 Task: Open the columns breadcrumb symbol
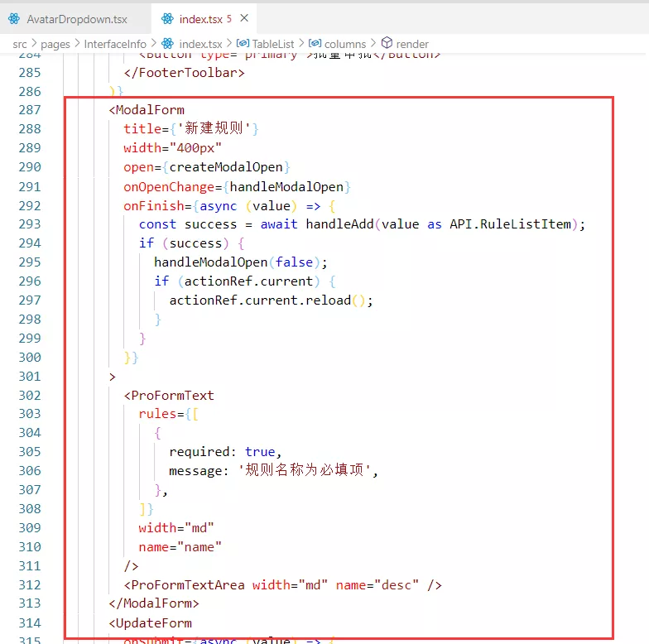point(345,44)
